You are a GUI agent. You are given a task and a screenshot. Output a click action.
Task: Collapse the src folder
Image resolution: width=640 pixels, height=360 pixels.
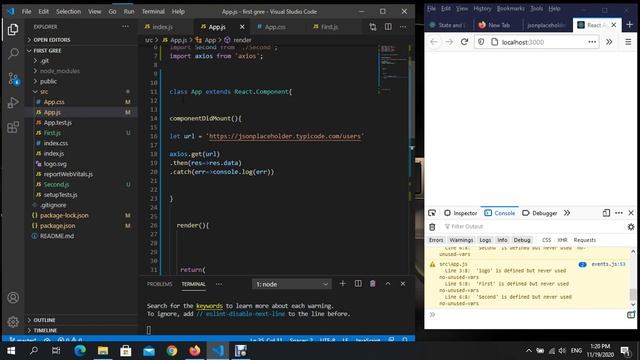click(x=82, y=92)
